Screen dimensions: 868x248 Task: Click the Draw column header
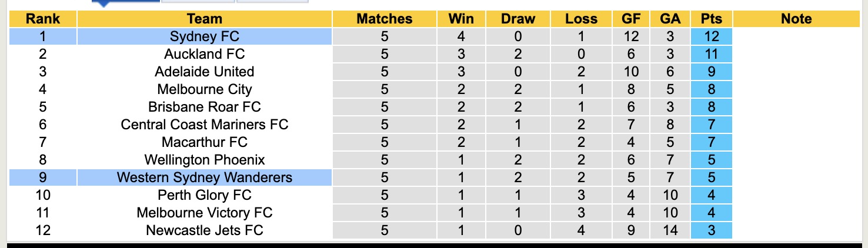click(518, 19)
